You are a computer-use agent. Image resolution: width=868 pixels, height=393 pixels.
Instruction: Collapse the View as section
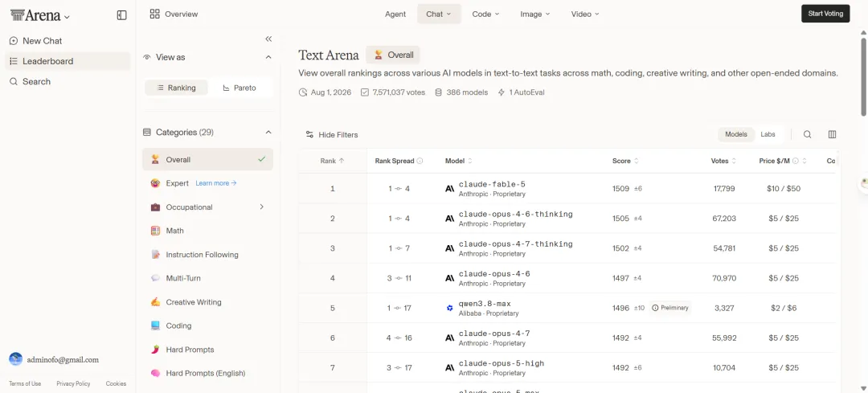click(x=268, y=57)
